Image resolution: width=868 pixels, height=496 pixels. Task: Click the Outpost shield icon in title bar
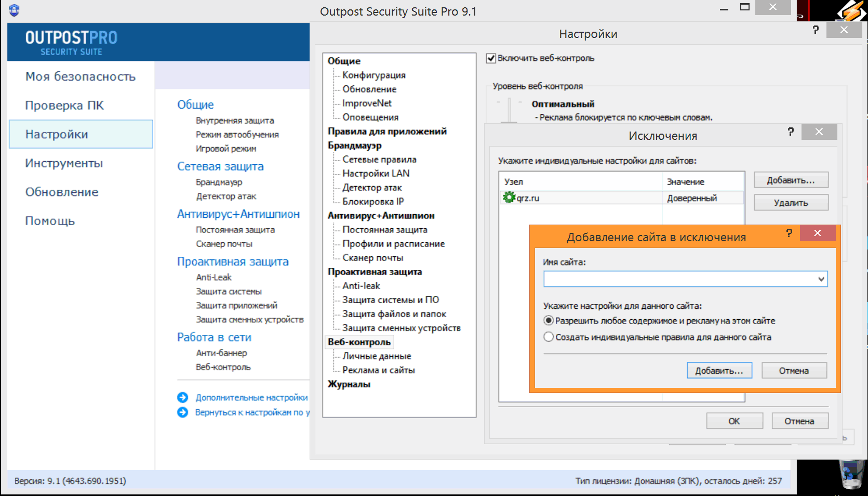(x=14, y=10)
